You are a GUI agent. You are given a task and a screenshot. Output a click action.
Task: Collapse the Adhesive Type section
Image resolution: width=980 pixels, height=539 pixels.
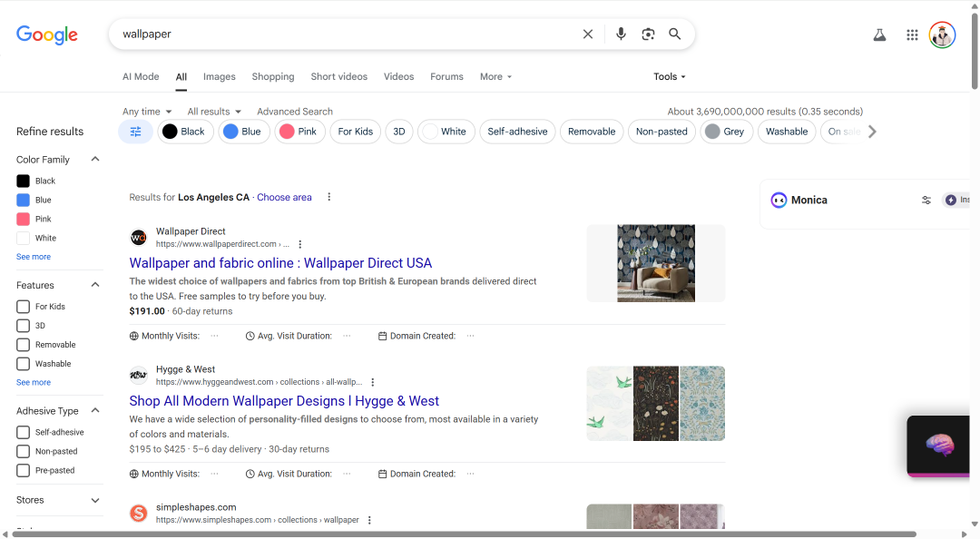point(95,410)
